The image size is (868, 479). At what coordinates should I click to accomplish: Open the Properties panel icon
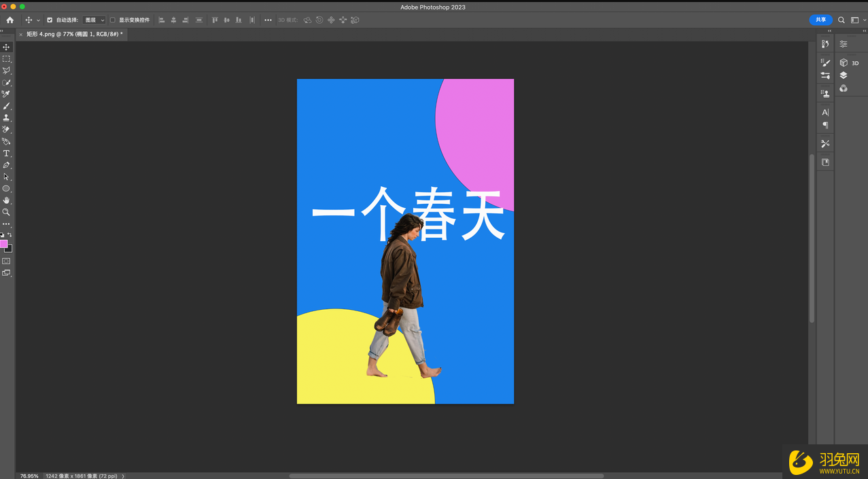844,44
